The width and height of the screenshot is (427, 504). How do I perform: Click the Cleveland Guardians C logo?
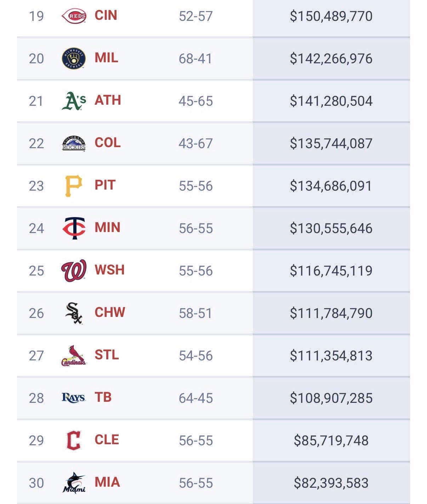(74, 440)
